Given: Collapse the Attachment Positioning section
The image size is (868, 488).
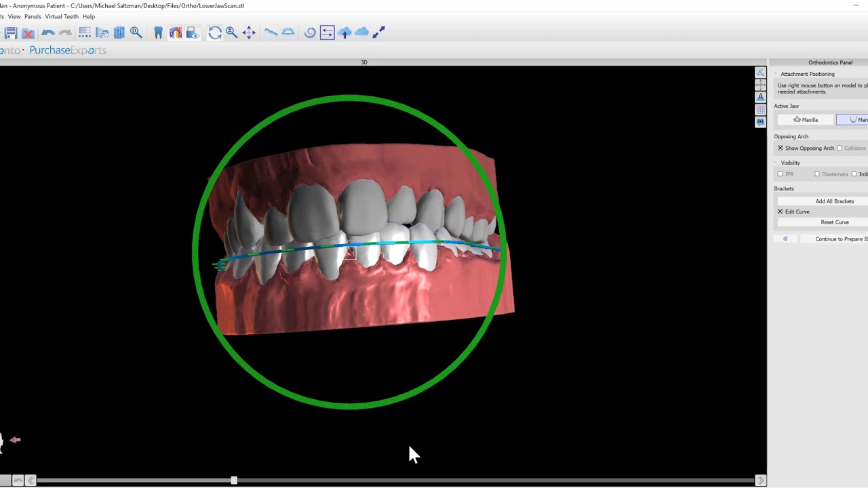Looking at the screenshot, I should pyautogui.click(x=776, y=74).
